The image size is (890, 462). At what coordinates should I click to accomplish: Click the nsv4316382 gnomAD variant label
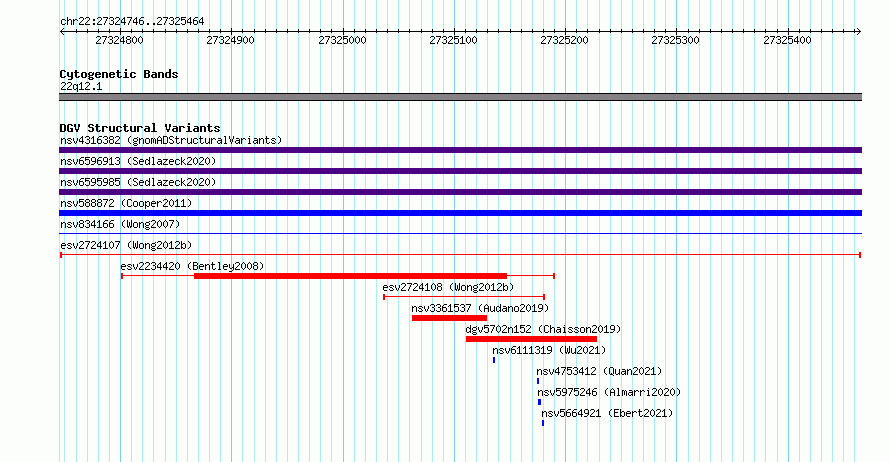coord(171,140)
